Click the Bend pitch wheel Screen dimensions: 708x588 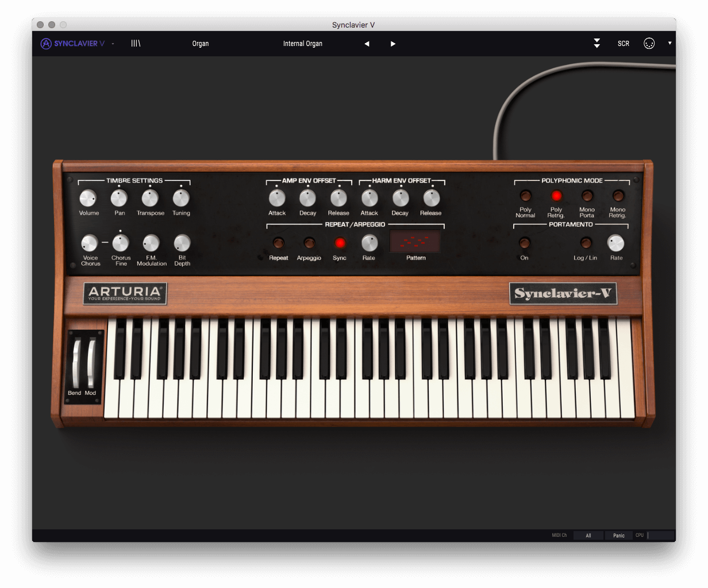[x=76, y=363]
